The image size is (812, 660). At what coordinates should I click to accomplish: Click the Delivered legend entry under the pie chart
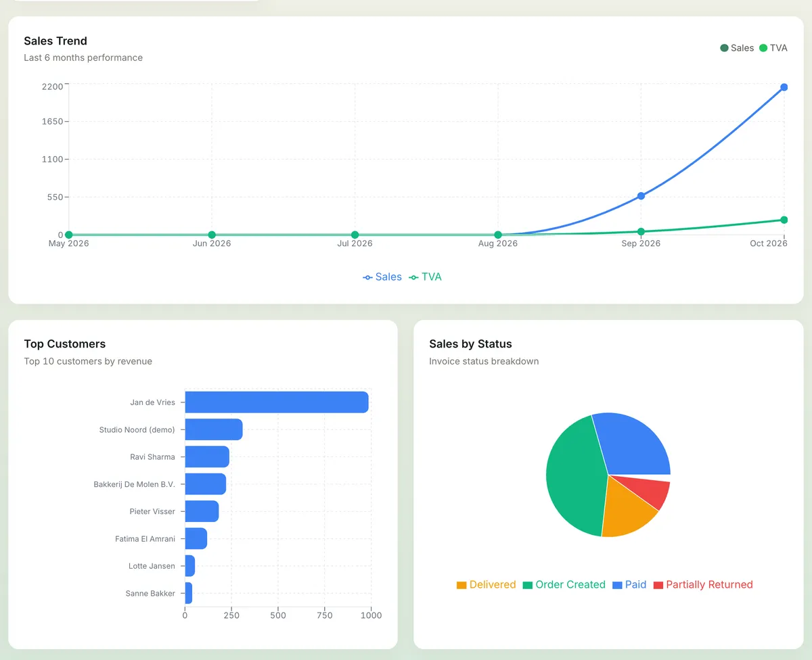[x=487, y=585]
